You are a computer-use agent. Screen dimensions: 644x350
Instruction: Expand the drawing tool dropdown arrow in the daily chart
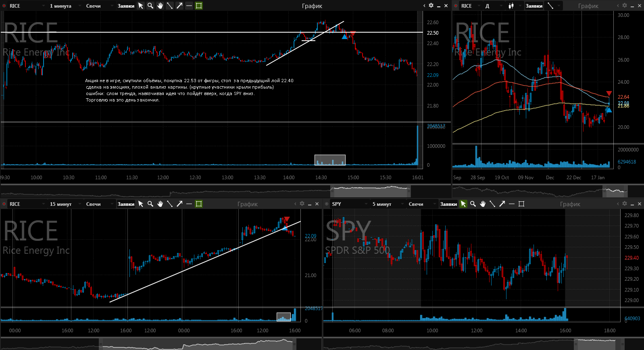[x=559, y=6]
